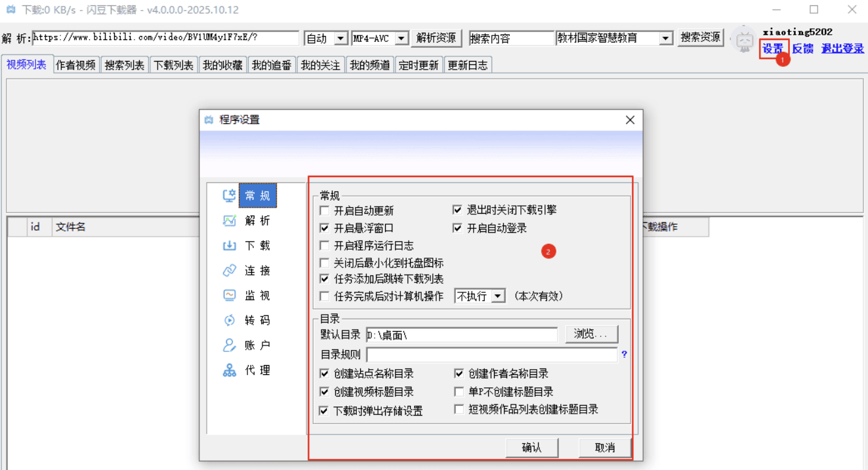The width and height of the screenshot is (868, 470).
Task: Open the 常规 (General) settings section
Action: (x=257, y=195)
